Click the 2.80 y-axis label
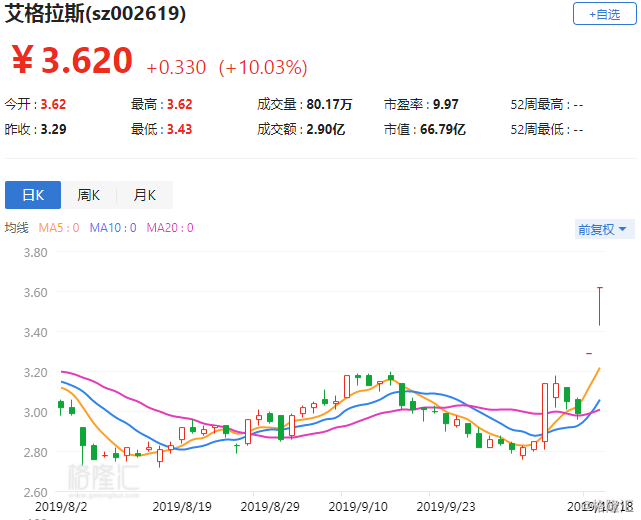The height and width of the screenshot is (520, 641). (x=35, y=453)
